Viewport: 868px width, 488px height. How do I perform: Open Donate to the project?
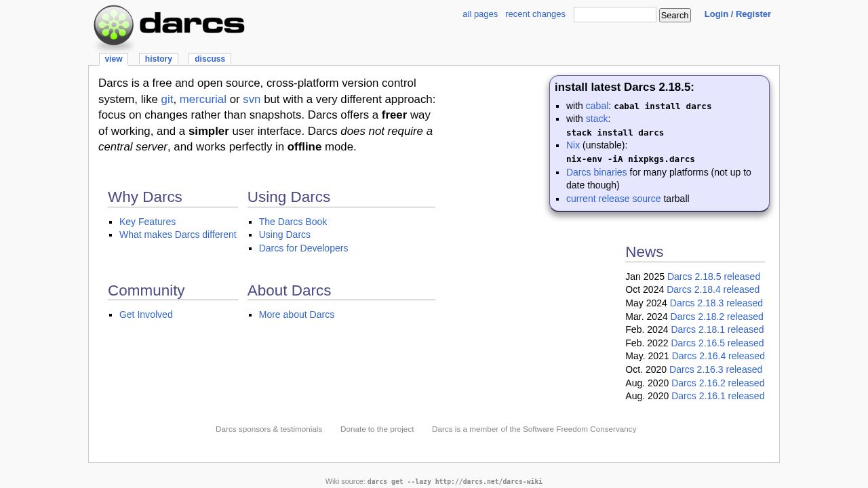(377, 429)
